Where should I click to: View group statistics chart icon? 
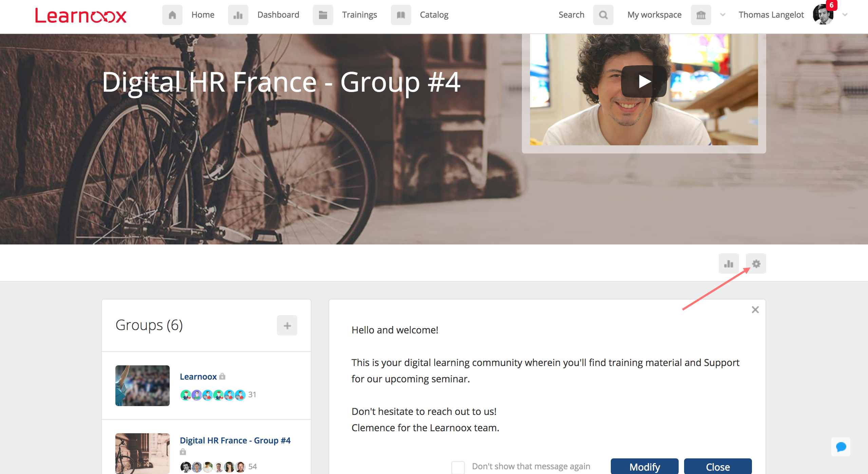[x=729, y=263]
